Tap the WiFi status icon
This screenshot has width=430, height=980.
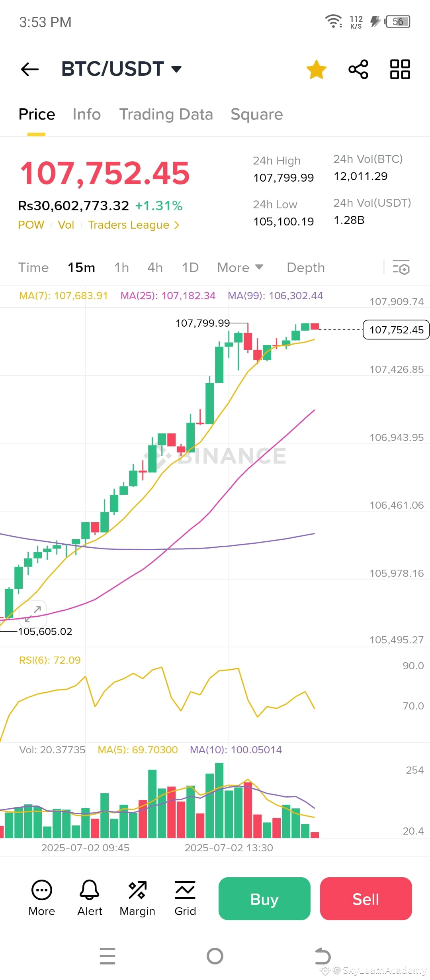tap(333, 21)
